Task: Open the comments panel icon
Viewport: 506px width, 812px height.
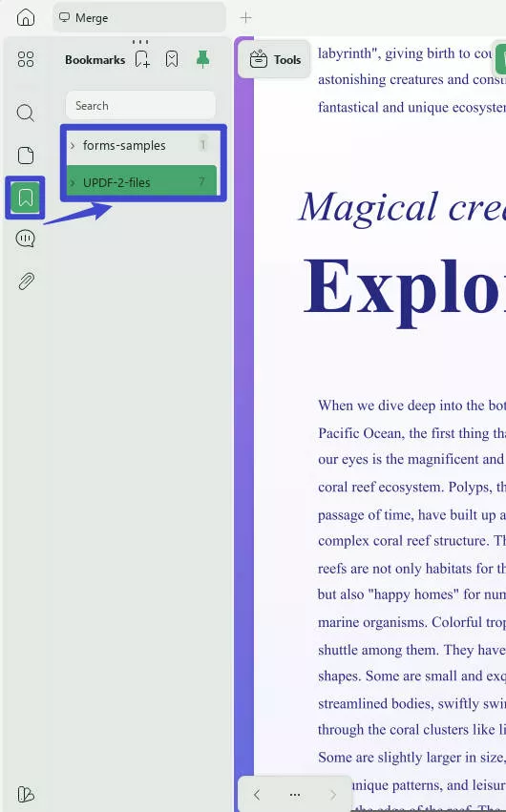Action: (26, 239)
